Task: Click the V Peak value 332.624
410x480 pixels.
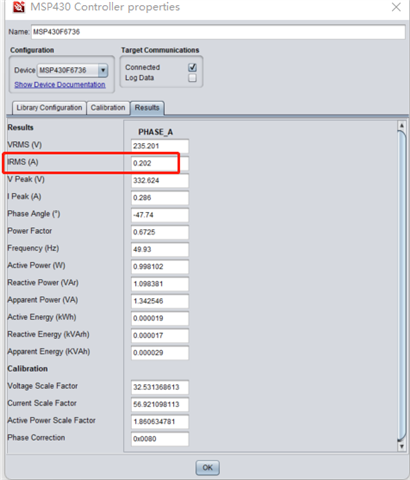Action: (x=160, y=181)
